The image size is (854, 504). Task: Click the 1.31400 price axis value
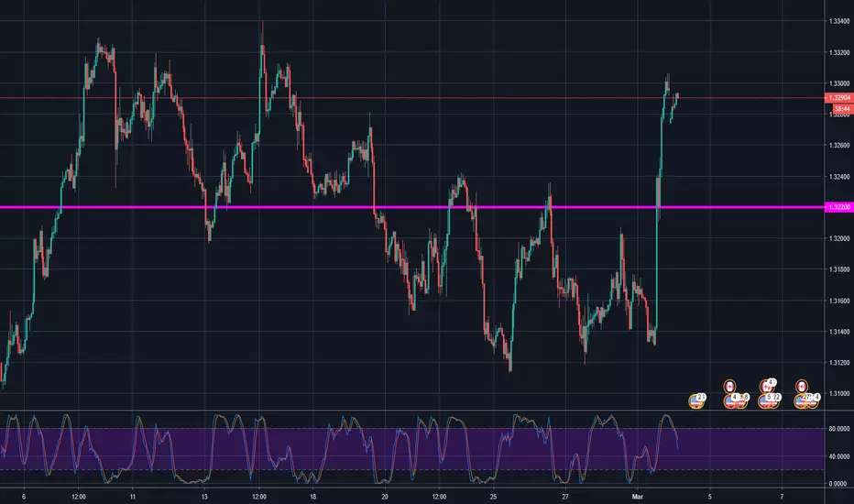(x=839, y=332)
